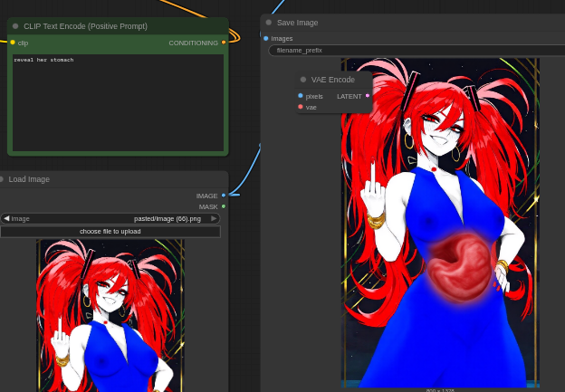This screenshot has width=565, height=392.
Task: Click the orange CONDITIONING output socket
Action: (x=224, y=43)
